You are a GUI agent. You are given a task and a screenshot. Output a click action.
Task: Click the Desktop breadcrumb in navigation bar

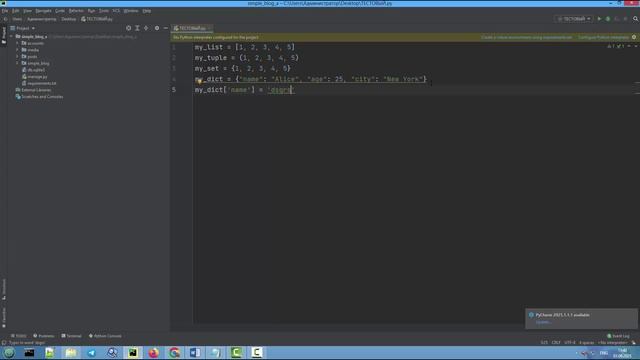(69, 19)
